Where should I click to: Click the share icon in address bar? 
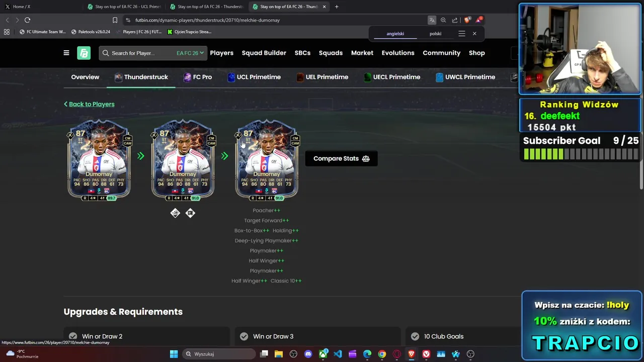[x=455, y=20]
